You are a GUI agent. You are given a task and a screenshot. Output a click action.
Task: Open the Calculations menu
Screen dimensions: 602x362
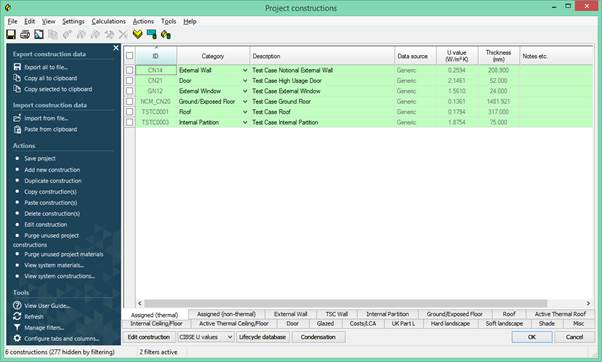tap(108, 21)
